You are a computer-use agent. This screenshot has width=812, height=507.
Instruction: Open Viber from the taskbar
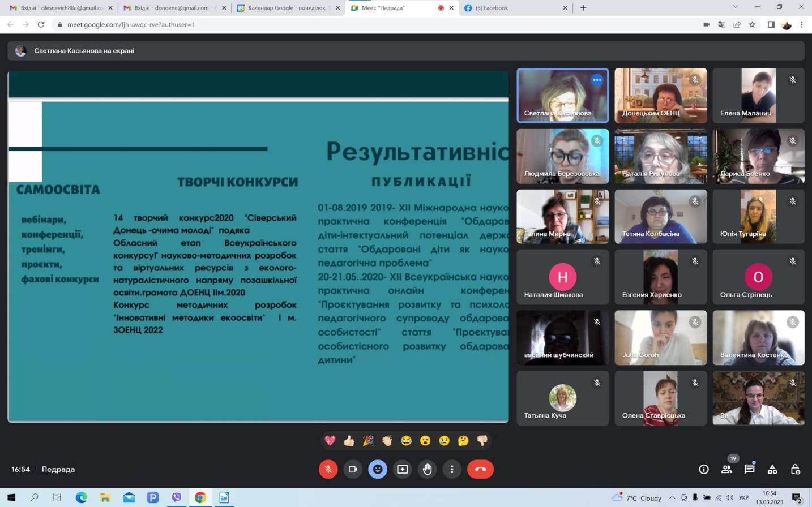pyautogui.click(x=177, y=497)
